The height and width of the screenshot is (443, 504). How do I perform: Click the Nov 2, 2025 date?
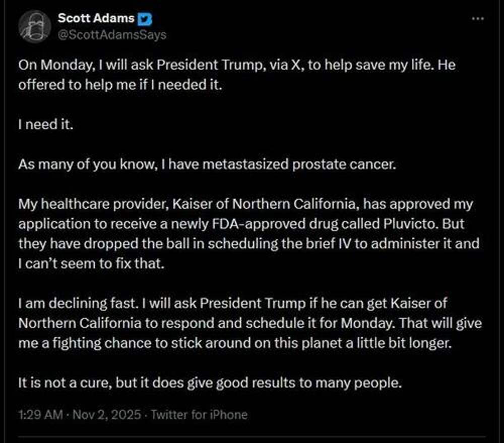[108, 415]
